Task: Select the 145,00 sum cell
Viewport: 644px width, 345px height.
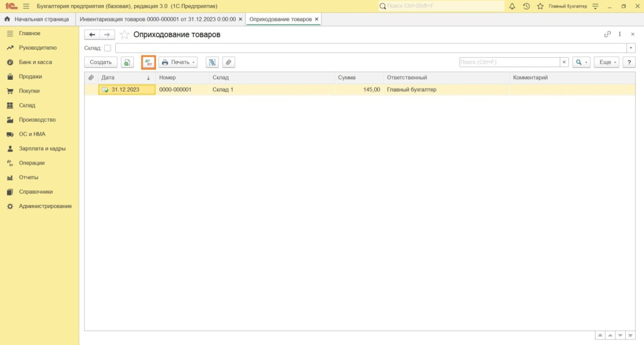Action: pos(358,90)
